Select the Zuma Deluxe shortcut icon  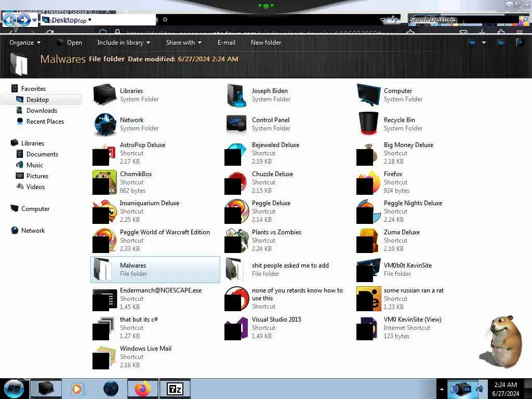tap(368, 240)
